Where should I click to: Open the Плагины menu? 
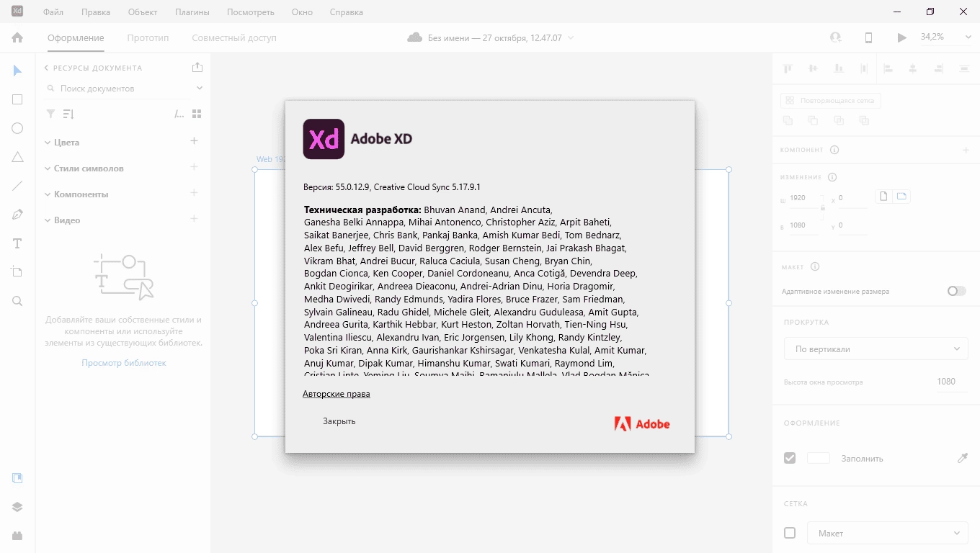[x=192, y=12]
